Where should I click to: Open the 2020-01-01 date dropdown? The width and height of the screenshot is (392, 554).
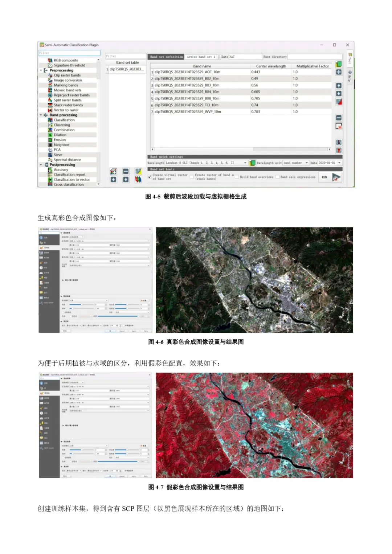tap(330, 163)
